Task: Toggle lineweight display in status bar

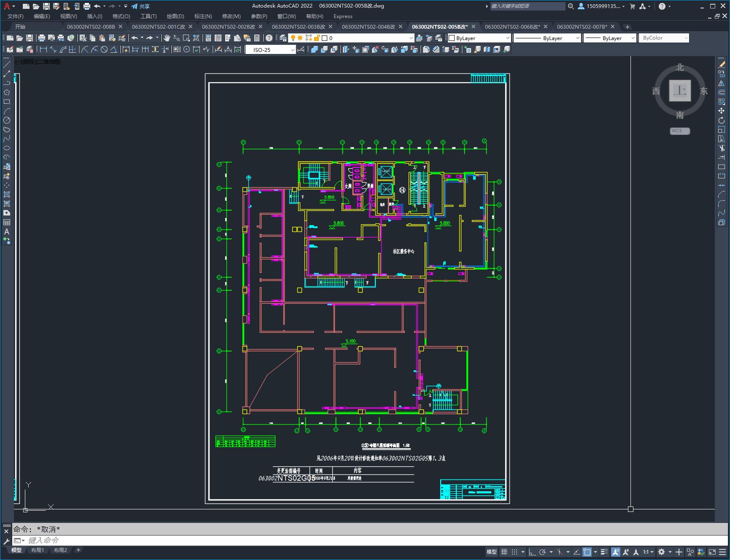Action: point(604,552)
